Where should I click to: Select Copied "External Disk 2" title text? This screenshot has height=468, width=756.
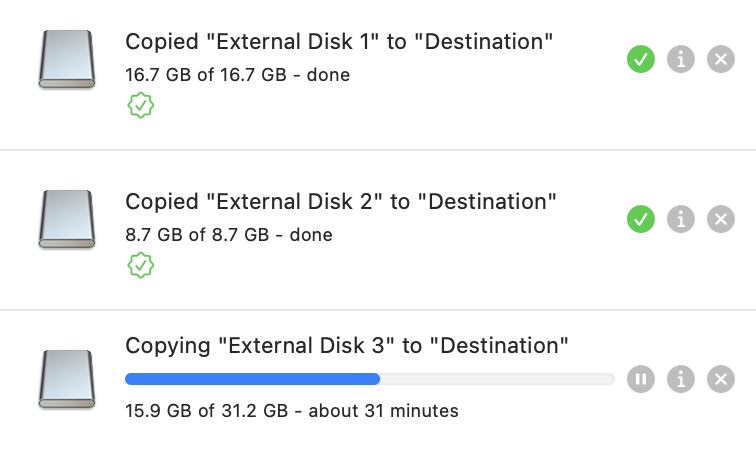(x=340, y=201)
